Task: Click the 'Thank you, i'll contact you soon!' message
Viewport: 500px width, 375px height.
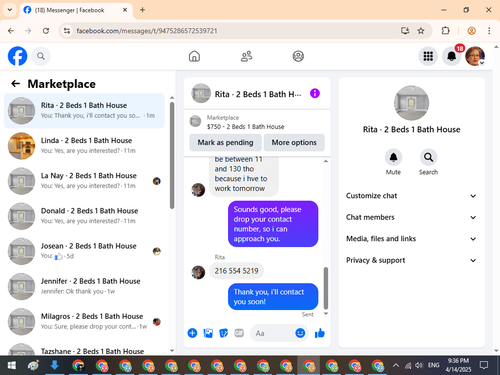Action: coord(273,297)
